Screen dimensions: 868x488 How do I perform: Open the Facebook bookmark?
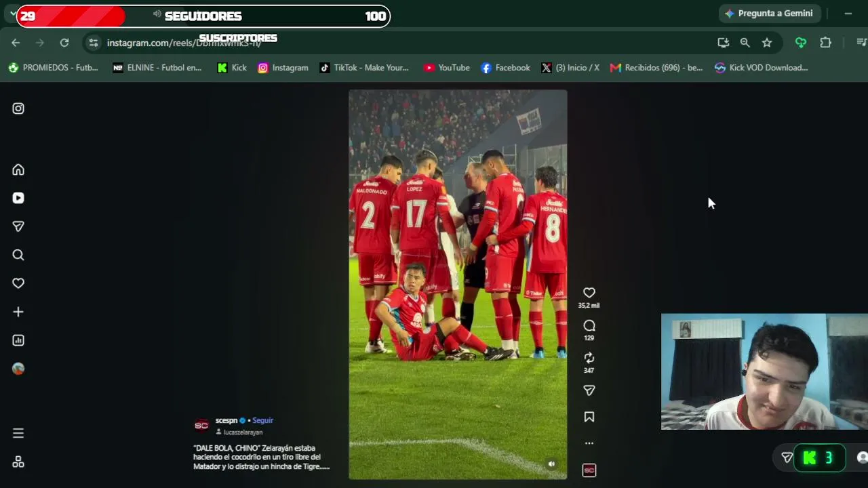505,68
